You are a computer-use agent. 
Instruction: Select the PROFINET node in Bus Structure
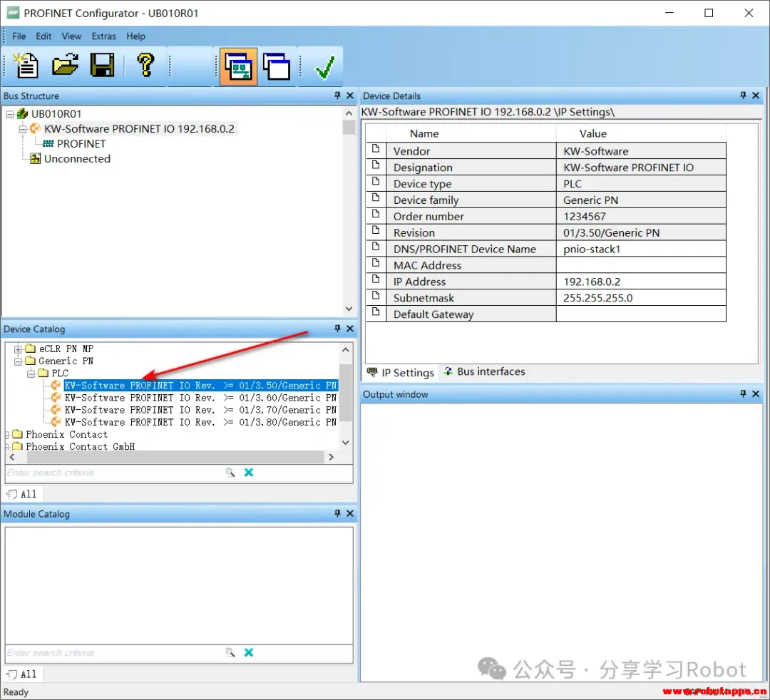pos(81,144)
